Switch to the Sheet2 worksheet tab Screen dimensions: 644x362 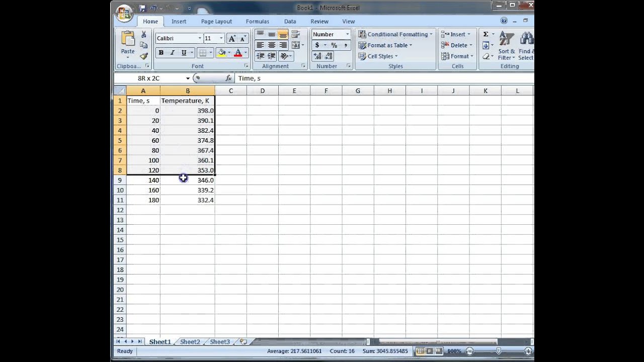(190, 342)
